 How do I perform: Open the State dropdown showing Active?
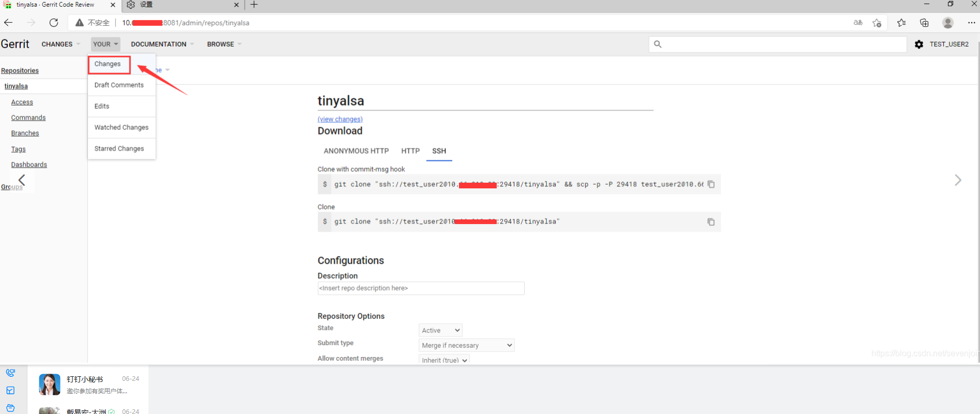tap(440, 330)
